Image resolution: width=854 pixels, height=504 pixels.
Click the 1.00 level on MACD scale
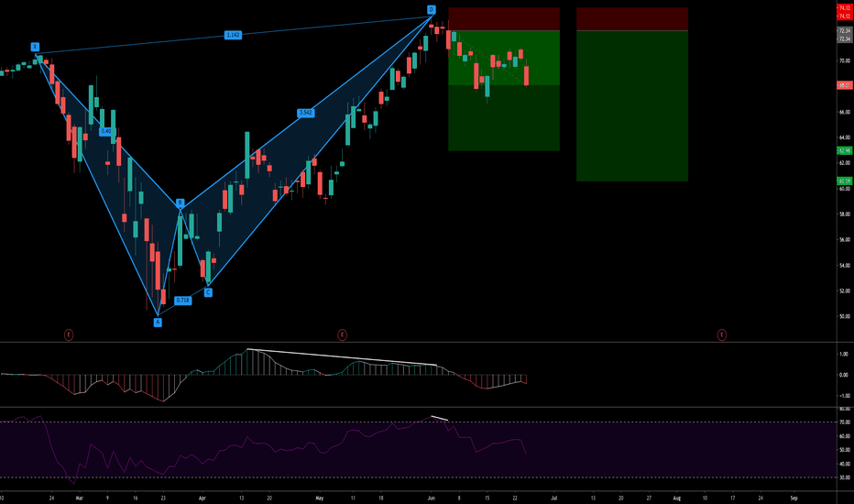pyautogui.click(x=844, y=354)
